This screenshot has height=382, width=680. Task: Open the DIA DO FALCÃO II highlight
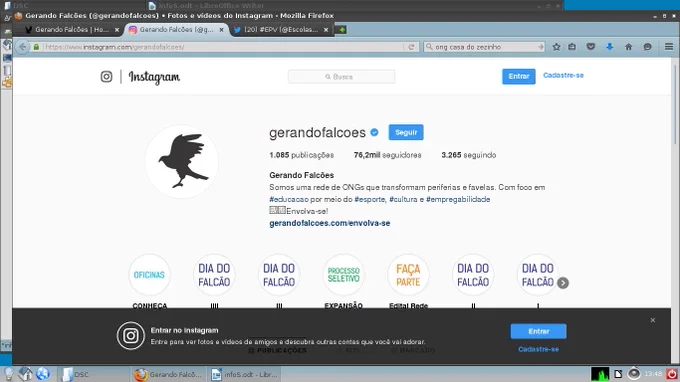click(473, 275)
